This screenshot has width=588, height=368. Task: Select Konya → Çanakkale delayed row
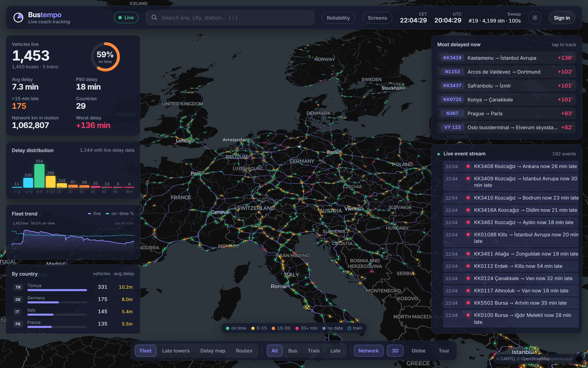[507, 100]
